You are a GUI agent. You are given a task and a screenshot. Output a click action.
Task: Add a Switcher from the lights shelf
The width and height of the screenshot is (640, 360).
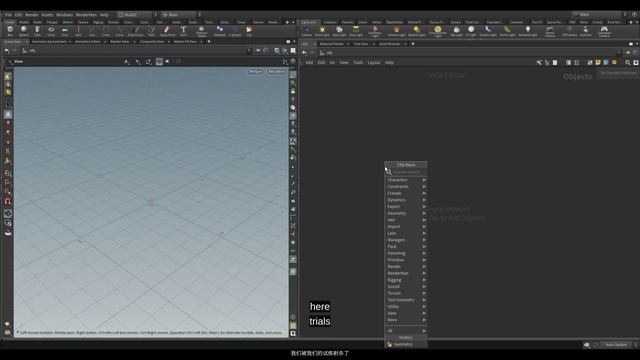(586, 31)
